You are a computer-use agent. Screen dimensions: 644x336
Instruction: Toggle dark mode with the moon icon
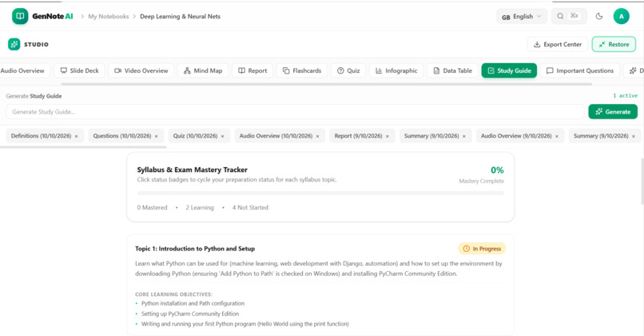click(599, 17)
